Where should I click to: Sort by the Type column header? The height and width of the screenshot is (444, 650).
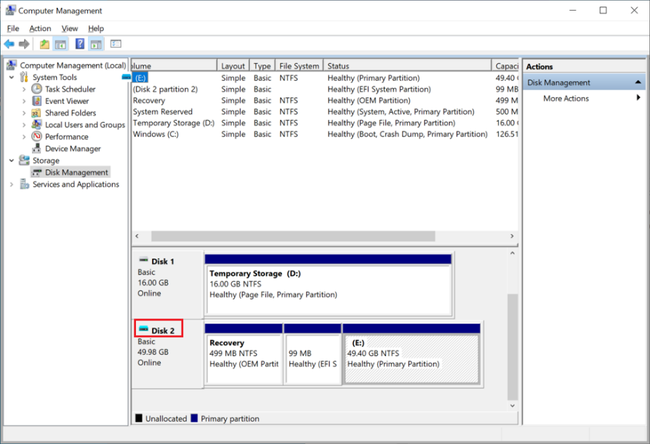(x=262, y=66)
